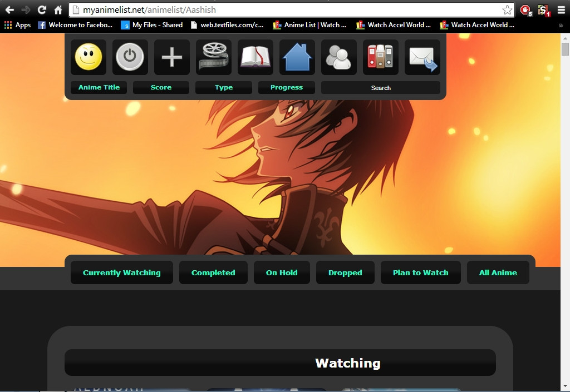Click the Search field in the list header
This screenshot has height=392, width=570.
click(381, 88)
